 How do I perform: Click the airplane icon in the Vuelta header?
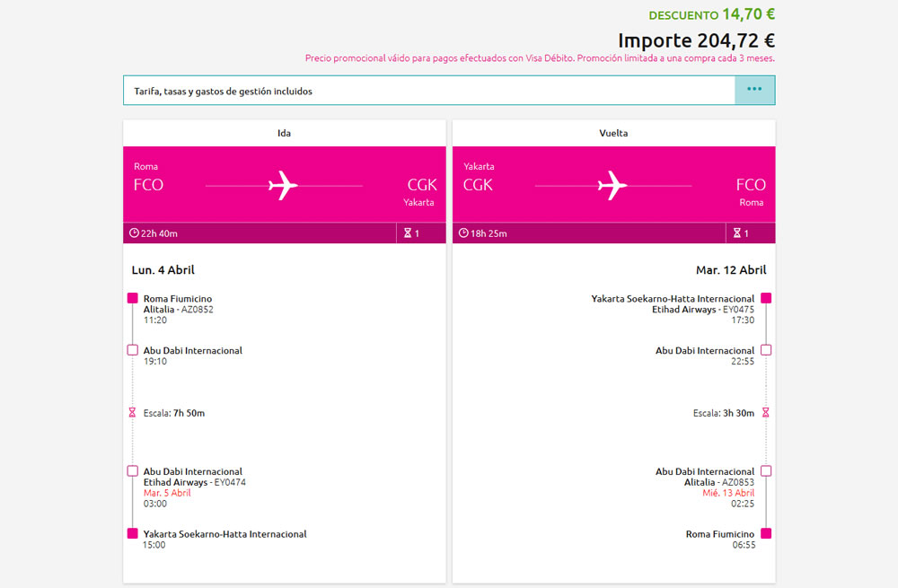pyautogui.click(x=612, y=186)
